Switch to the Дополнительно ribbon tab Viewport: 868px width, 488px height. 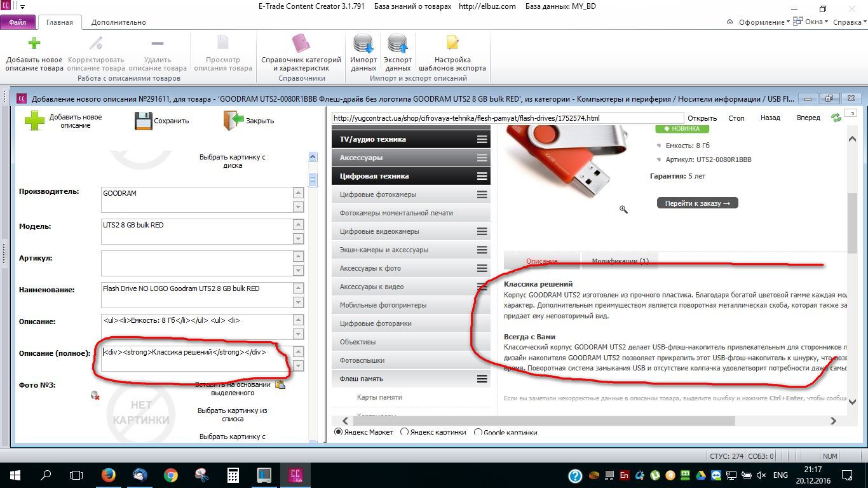118,22
